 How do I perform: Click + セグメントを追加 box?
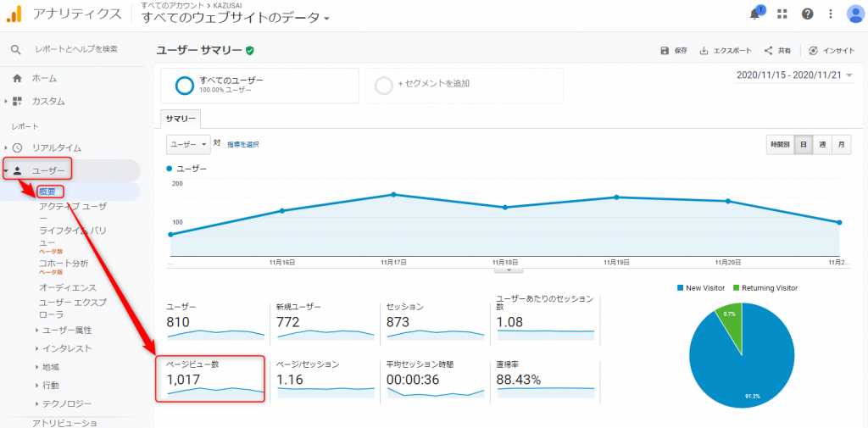[464, 86]
